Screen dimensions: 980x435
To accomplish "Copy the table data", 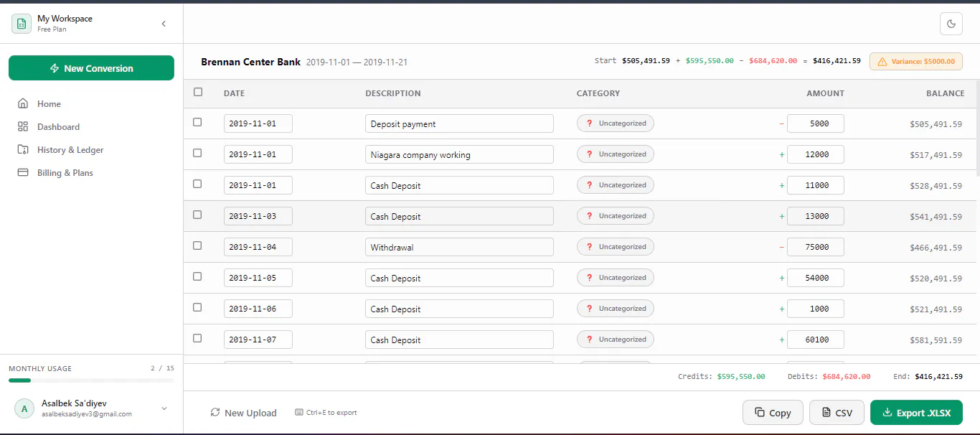I will [773, 413].
